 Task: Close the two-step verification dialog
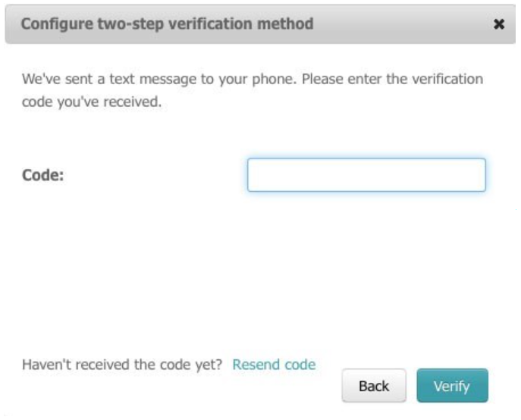499,24
